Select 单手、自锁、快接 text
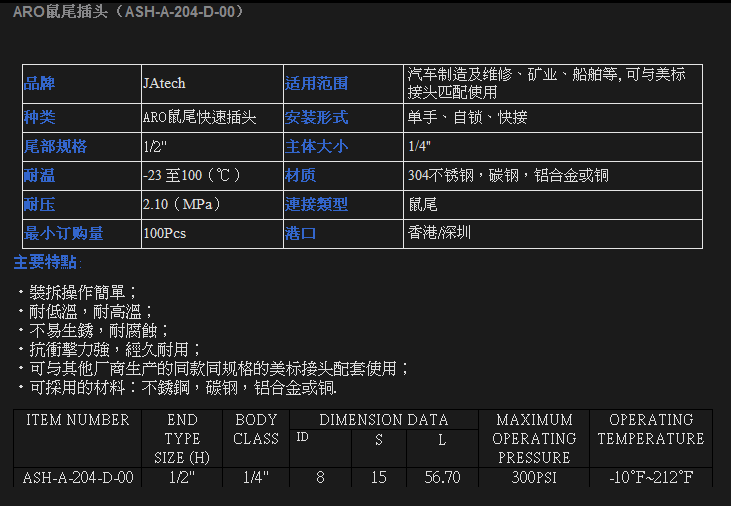This screenshot has width=731, height=506. (467, 117)
